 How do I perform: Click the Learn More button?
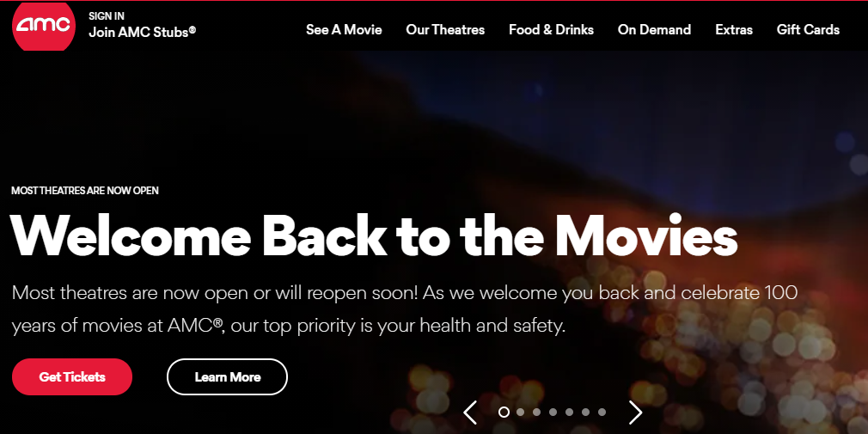pos(228,377)
